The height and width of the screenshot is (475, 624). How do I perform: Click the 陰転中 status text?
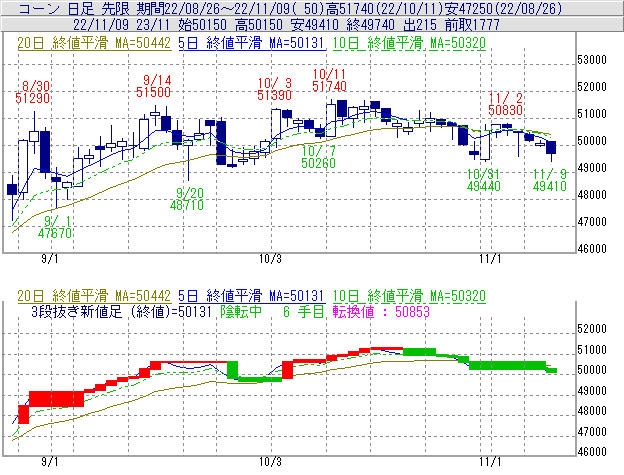[x=241, y=311]
